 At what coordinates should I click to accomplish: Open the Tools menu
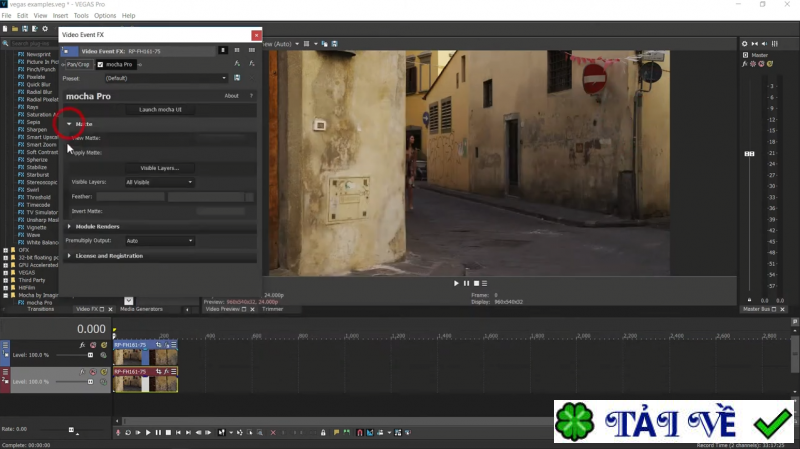81,16
